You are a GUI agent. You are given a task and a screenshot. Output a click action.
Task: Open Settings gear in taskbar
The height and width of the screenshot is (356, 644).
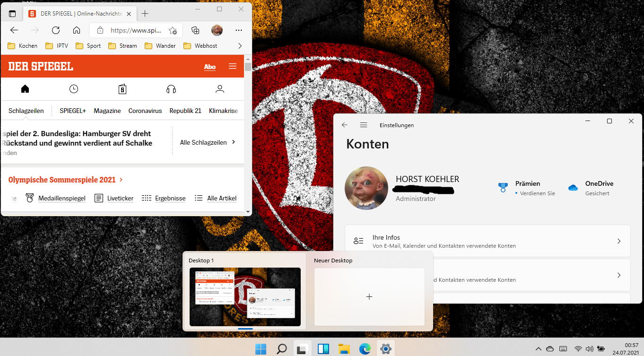[386, 349]
